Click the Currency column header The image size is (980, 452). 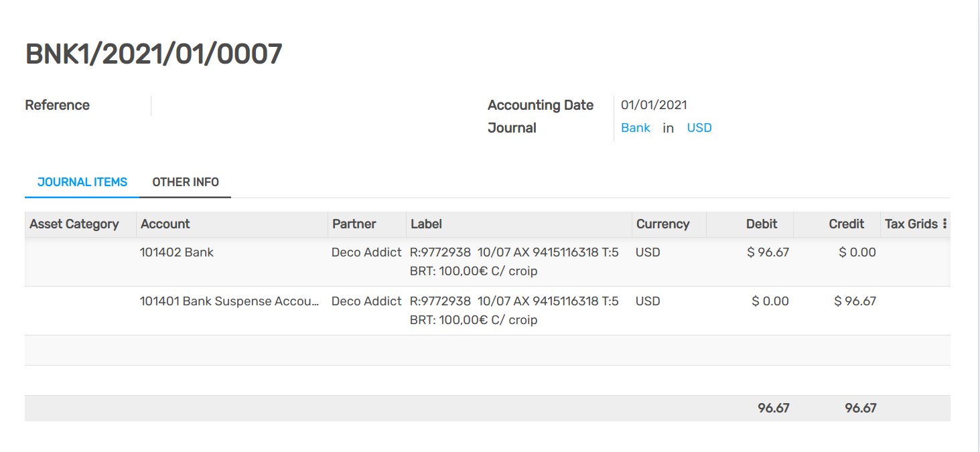[662, 224]
